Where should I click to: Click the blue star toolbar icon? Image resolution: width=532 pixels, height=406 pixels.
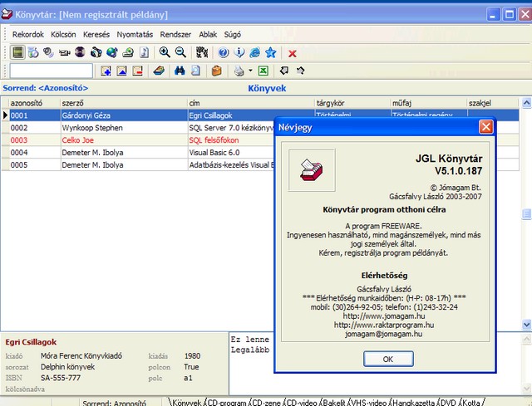pos(271,52)
